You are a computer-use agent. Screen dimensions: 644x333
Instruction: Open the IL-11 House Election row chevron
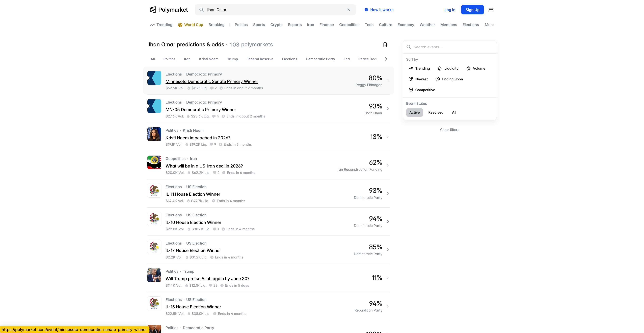click(x=388, y=193)
